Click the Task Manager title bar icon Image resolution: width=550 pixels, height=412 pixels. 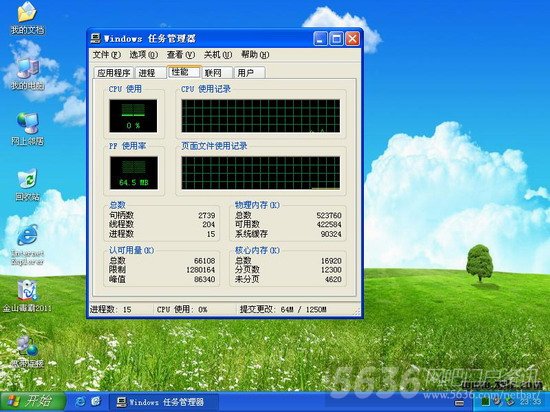pyautogui.click(x=95, y=38)
